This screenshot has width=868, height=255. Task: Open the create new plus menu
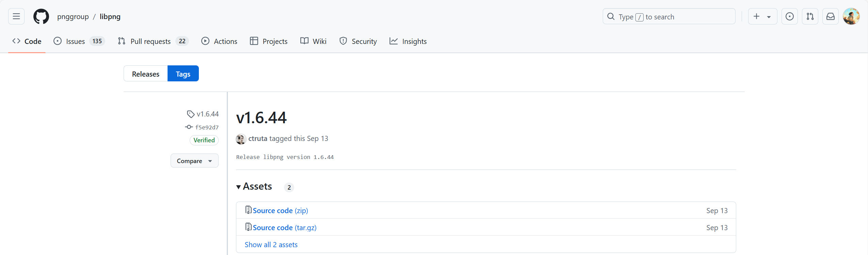(762, 16)
